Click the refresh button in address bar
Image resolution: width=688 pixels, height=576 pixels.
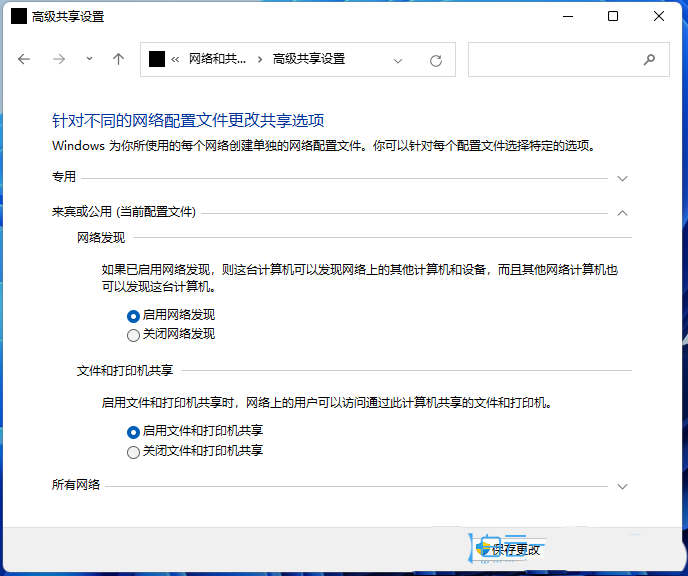pyautogui.click(x=435, y=60)
